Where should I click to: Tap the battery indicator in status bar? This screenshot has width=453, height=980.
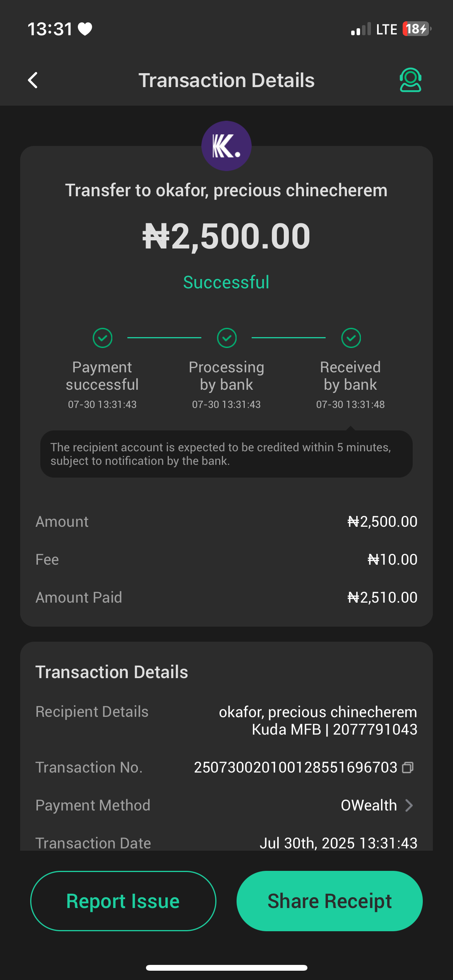[417, 29]
